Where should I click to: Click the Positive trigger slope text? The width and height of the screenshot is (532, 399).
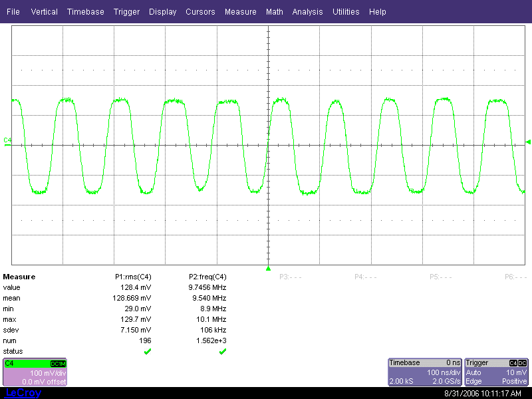pos(514,381)
